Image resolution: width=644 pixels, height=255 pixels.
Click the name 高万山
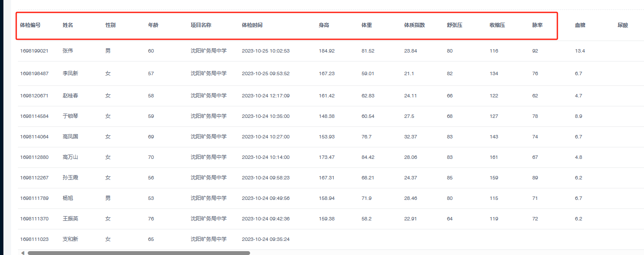tap(70, 157)
